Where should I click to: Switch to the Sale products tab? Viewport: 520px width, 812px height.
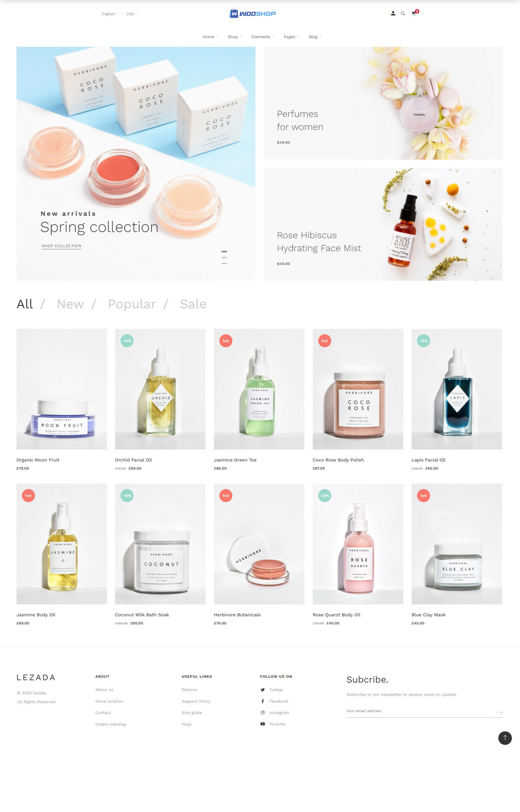(x=193, y=304)
